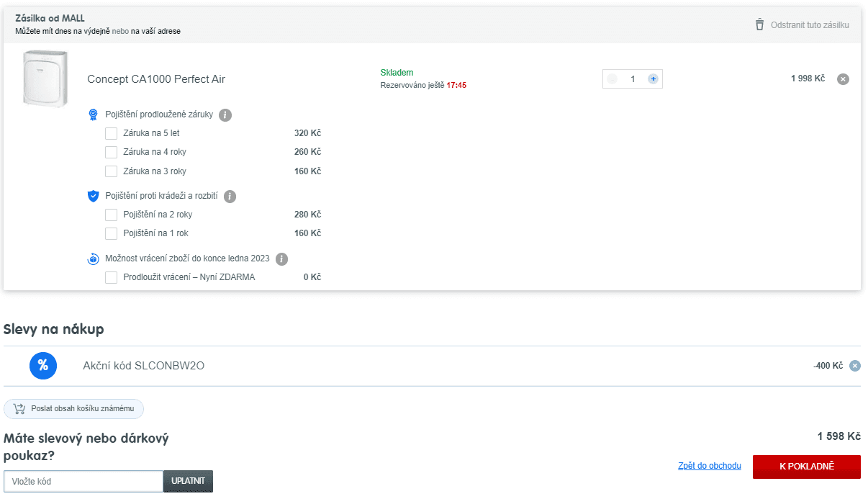Viewport: 868px width, 499px height.
Task: Click Odstranit tuto zásilku text link
Action: point(810,24)
